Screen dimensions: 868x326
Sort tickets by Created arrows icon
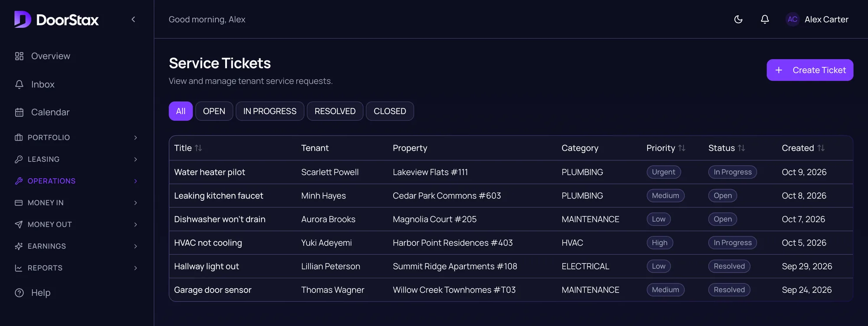pos(821,148)
